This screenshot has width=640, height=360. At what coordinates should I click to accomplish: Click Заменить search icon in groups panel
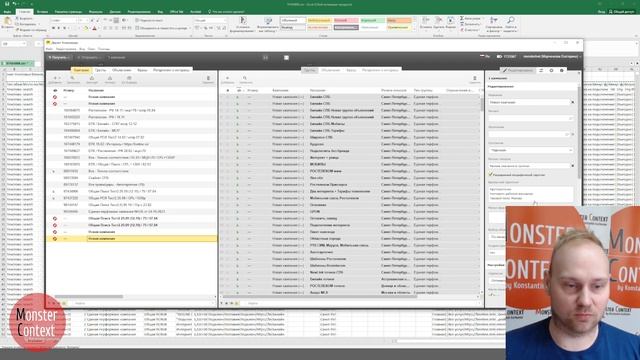click(245, 78)
